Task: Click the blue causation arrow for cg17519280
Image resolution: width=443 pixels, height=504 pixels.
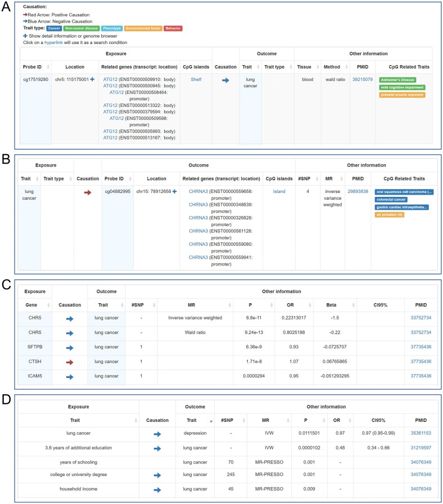Action: tap(225, 80)
